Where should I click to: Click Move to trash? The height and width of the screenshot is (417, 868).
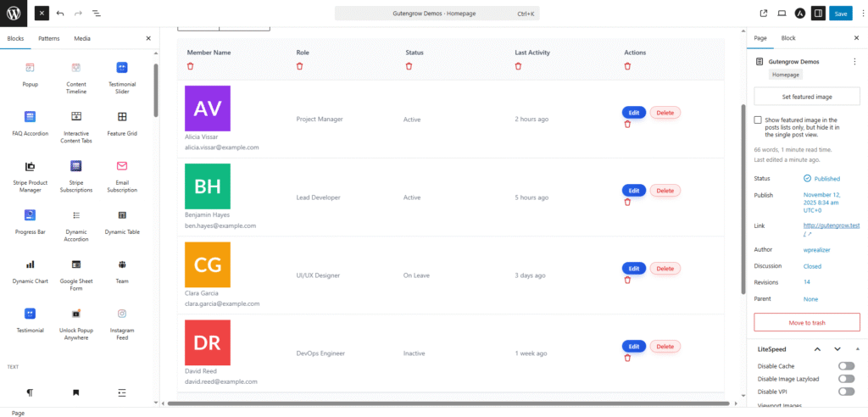[807, 322]
